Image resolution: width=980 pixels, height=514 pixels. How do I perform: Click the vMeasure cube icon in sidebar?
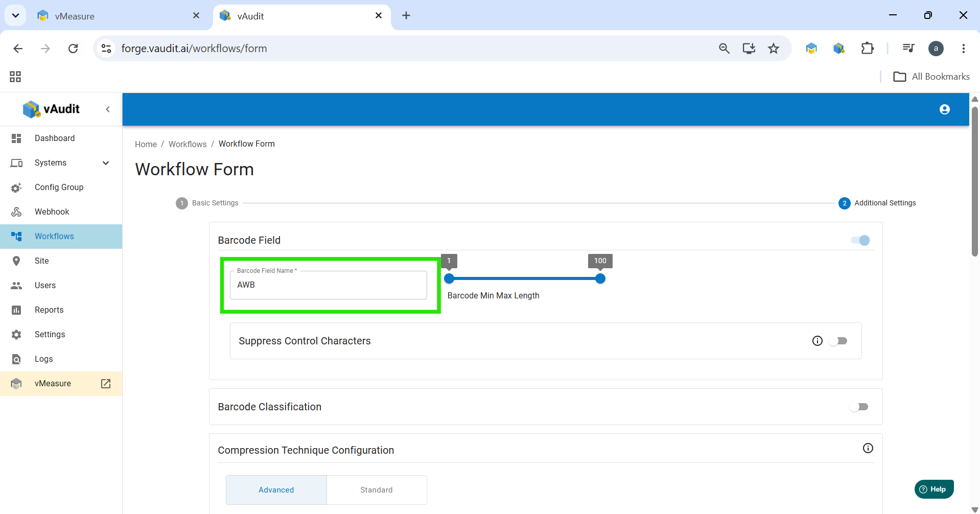16,384
